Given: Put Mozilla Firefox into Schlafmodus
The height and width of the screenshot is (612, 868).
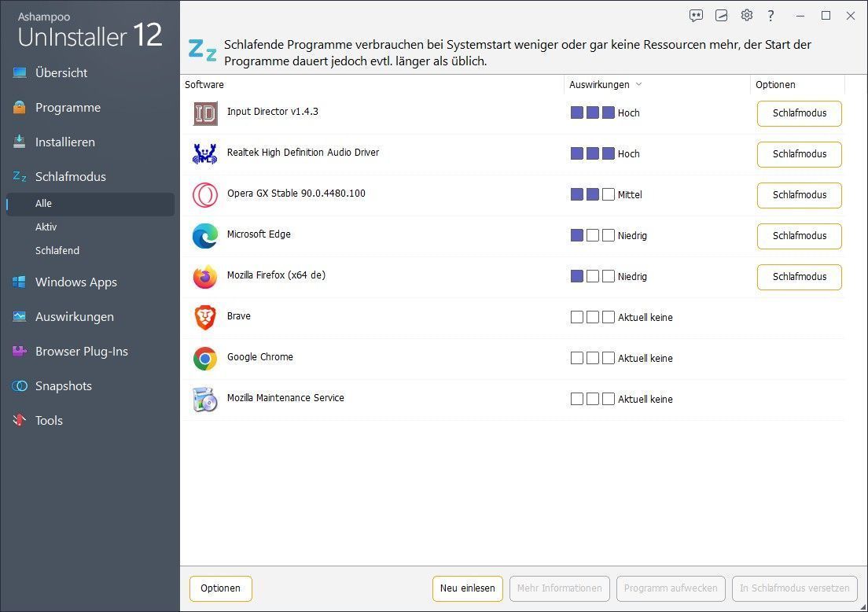Looking at the screenshot, I should pyautogui.click(x=799, y=277).
